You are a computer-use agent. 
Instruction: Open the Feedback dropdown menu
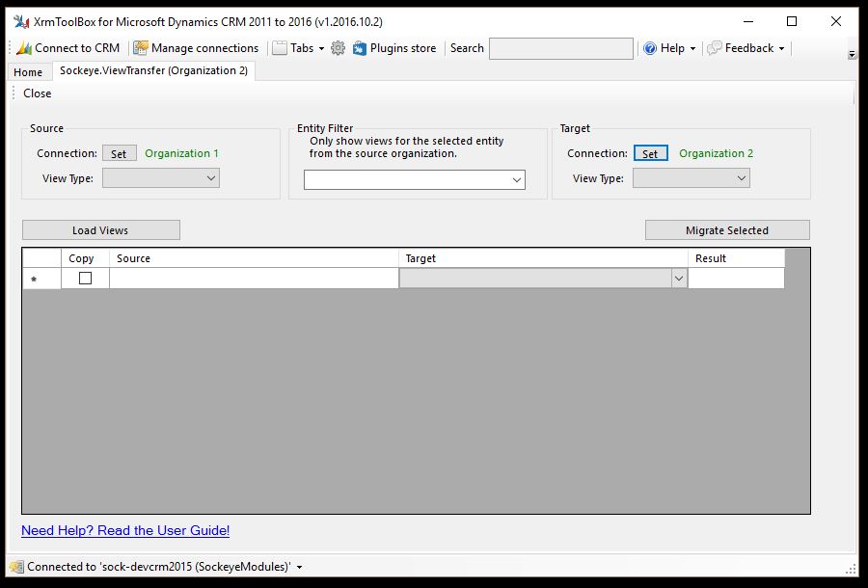pyautogui.click(x=746, y=48)
